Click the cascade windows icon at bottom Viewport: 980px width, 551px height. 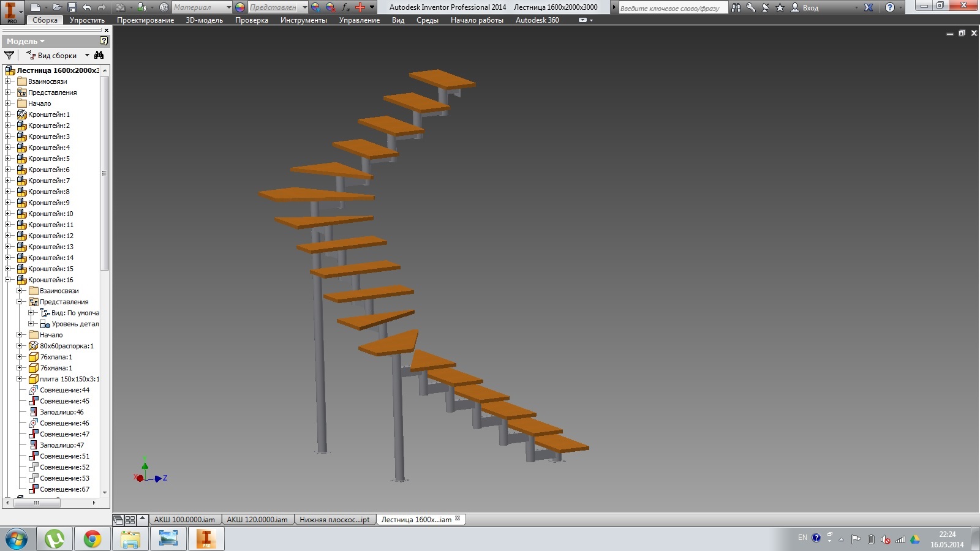coord(119,520)
